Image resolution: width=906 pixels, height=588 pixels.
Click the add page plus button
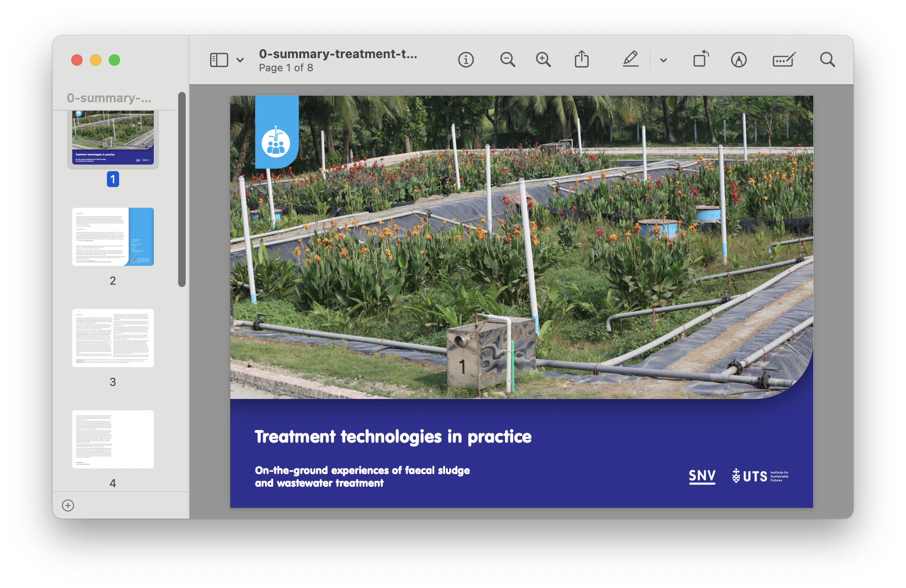pos(68,505)
